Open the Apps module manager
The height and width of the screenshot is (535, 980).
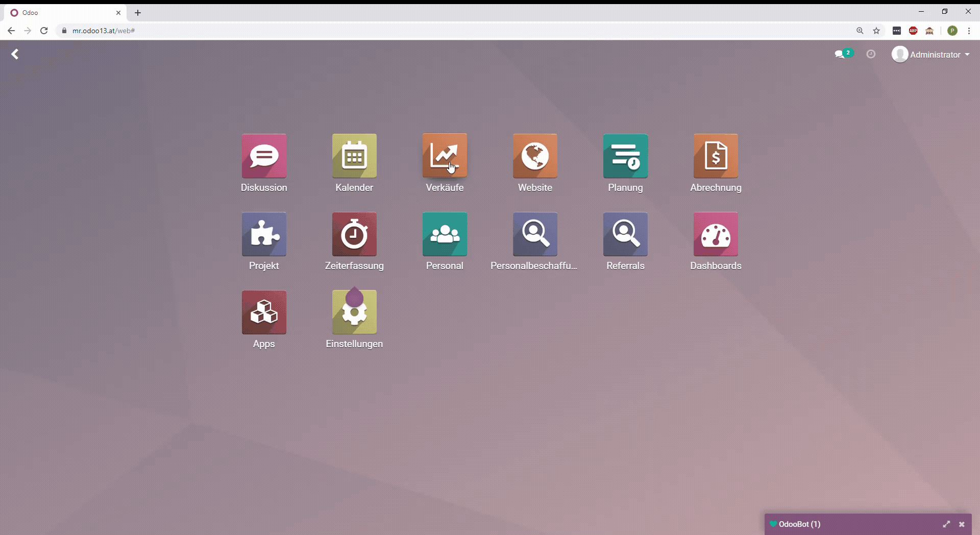pos(264,312)
